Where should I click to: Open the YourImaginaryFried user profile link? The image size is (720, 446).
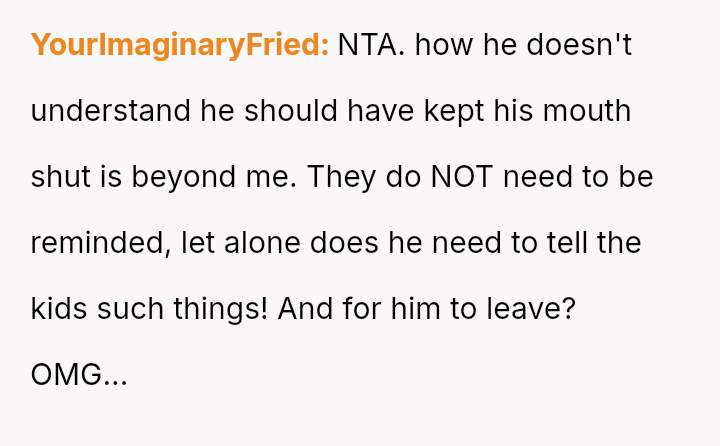pos(180,45)
